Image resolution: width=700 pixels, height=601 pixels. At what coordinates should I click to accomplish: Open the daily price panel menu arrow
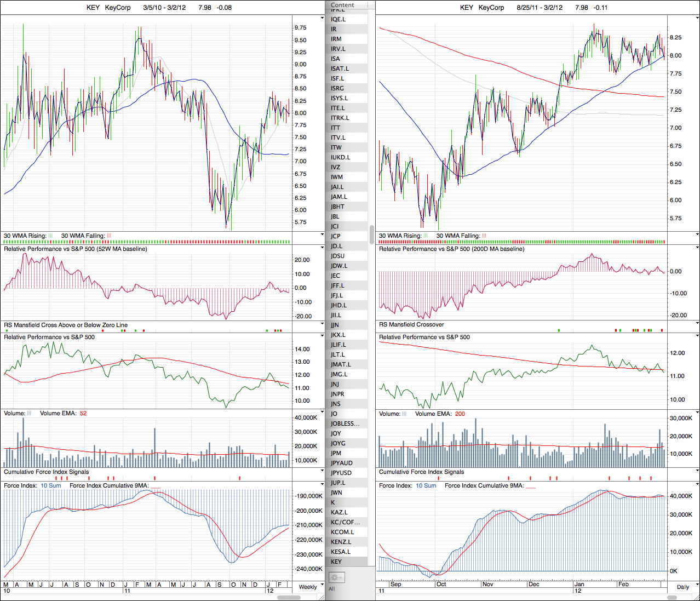tap(697, 18)
